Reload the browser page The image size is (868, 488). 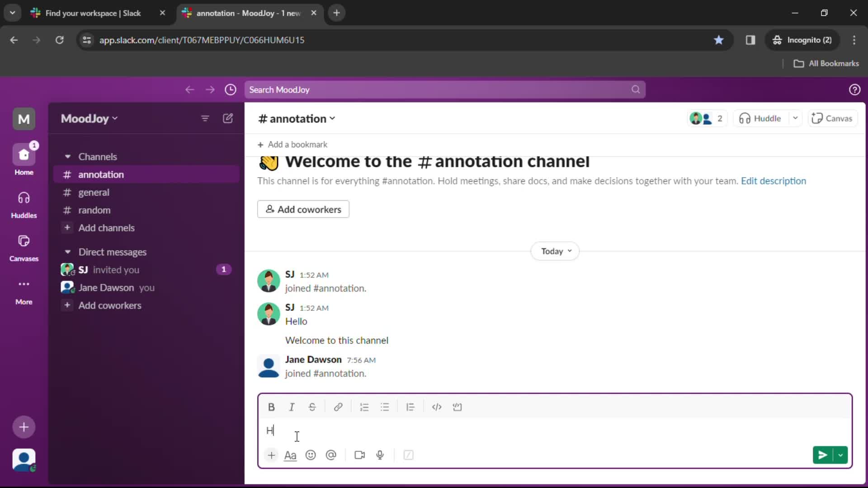59,40
